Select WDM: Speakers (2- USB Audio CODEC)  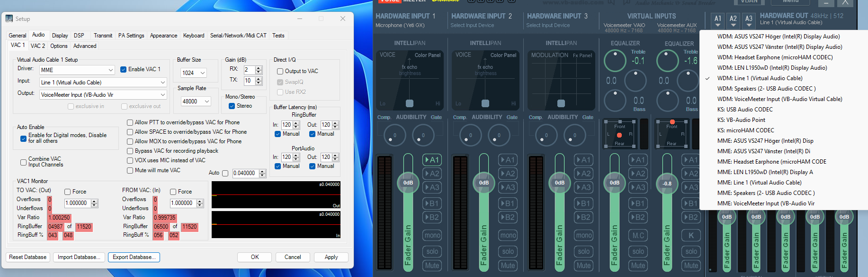click(x=784, y=89)
